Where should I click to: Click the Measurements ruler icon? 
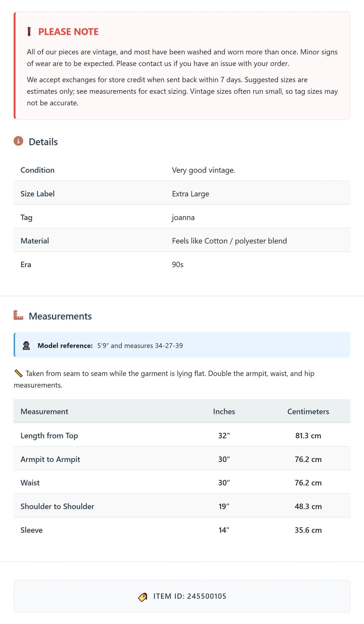click(x=18, y=315)
